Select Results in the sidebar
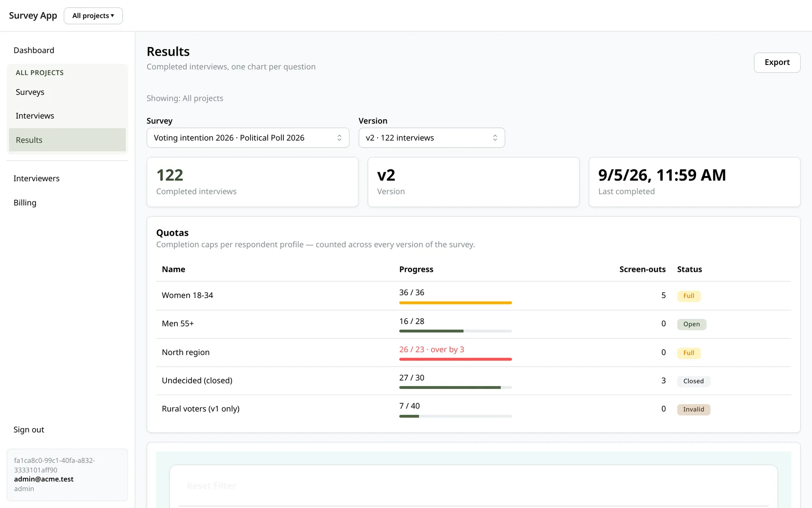This screenshot has height=508, width=812. point(67,140)
